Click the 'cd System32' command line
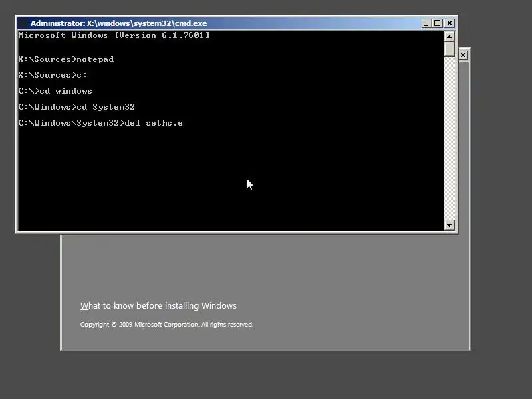This screenshot has width=532, height=399. [76, 107]
